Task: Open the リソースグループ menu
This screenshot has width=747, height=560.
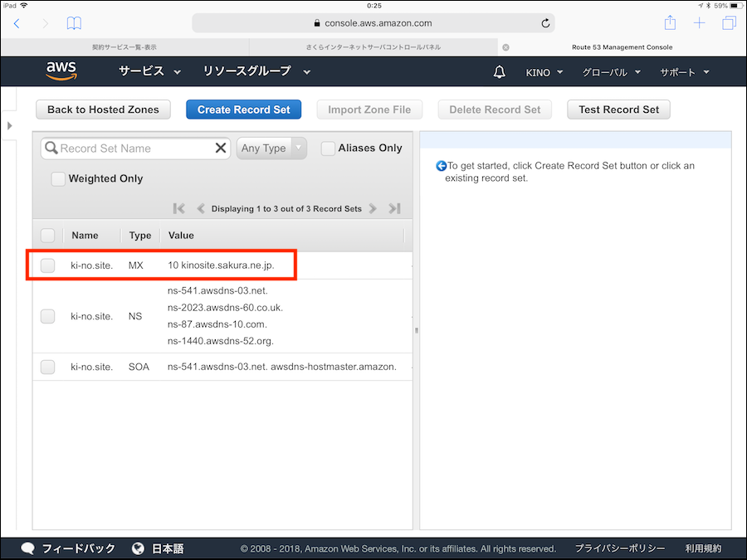Action: [256, 72]
